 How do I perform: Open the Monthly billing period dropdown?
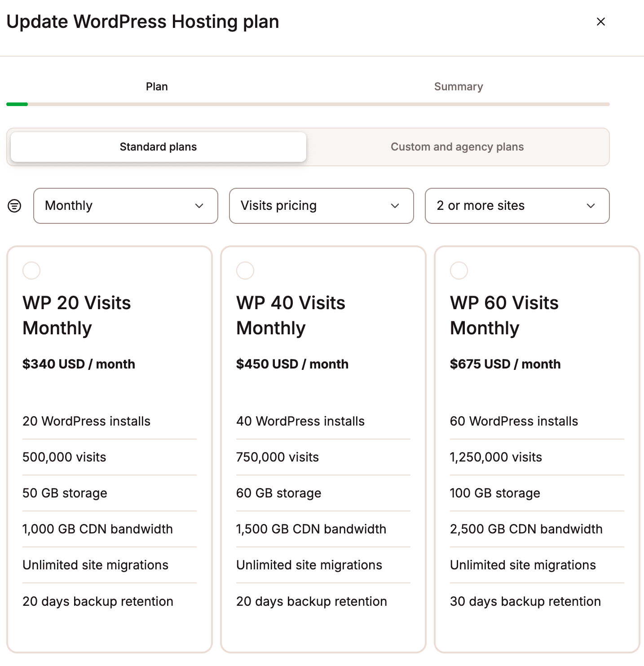[x=125, y=206]
